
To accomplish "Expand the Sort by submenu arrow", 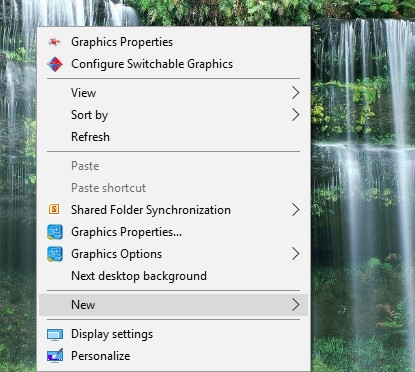I will click(x=295, y=115).
